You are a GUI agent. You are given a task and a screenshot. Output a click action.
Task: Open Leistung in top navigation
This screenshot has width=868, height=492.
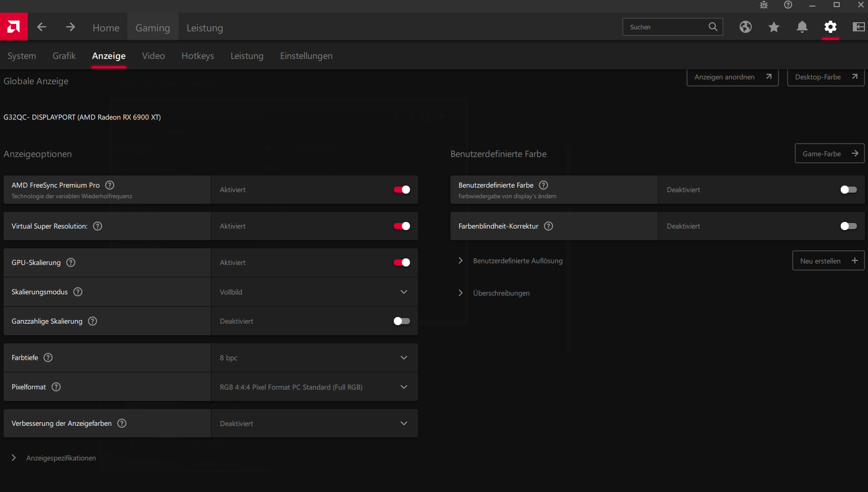point(205,28)
